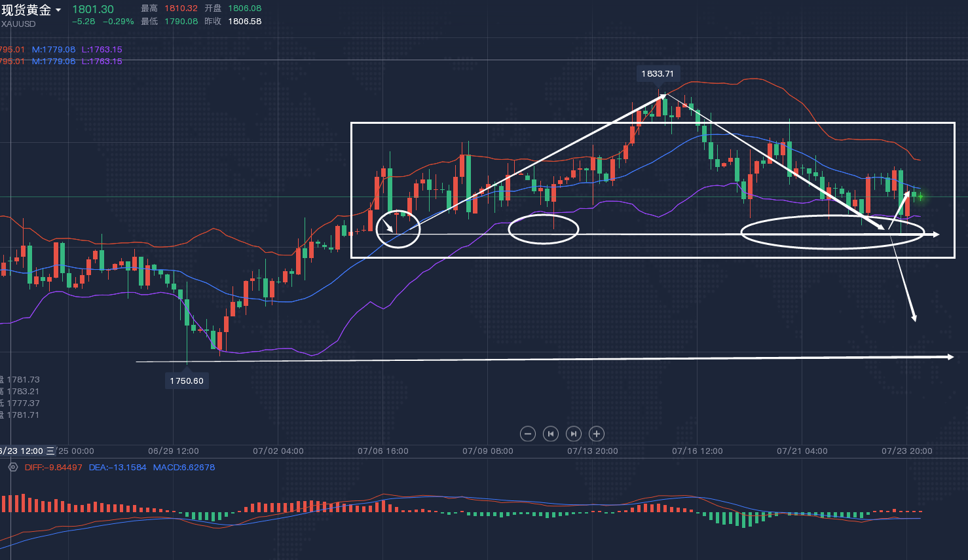Click the XAUUSD symbol code
The height and width of the screenshot is (560, 968).
pyautogui.click(x=18, y=24)
